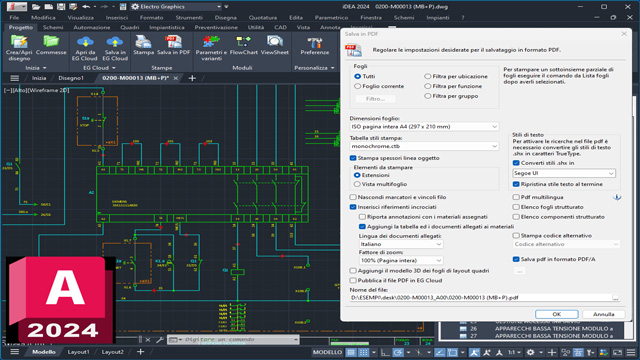The image size is (640, 360).
Task: Expand the Personalizza ribbon panel
Action: point(314,68)
